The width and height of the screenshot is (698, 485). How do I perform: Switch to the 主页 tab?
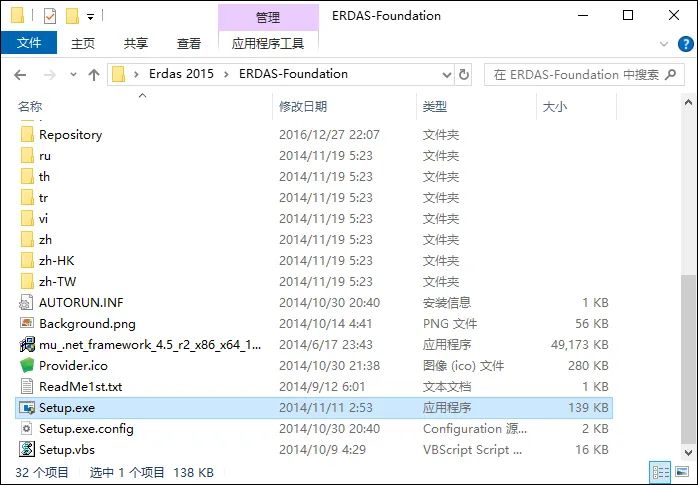click(x=83, y=43)
